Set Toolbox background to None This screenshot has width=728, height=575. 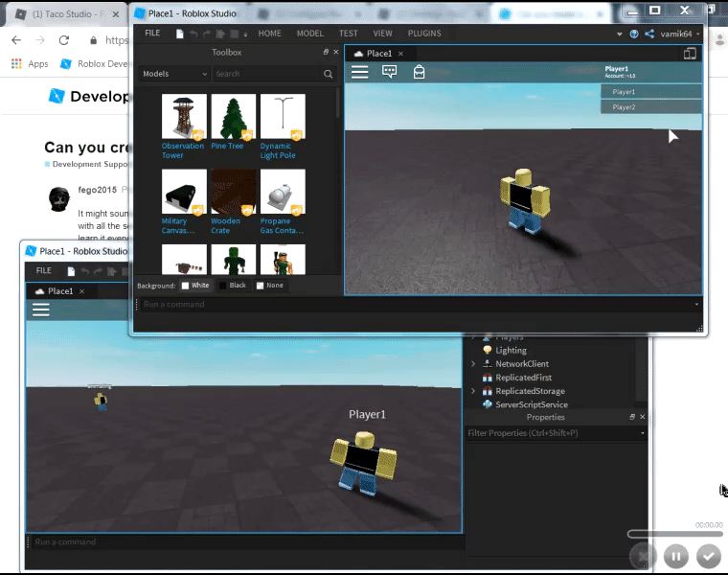point(270,286)
